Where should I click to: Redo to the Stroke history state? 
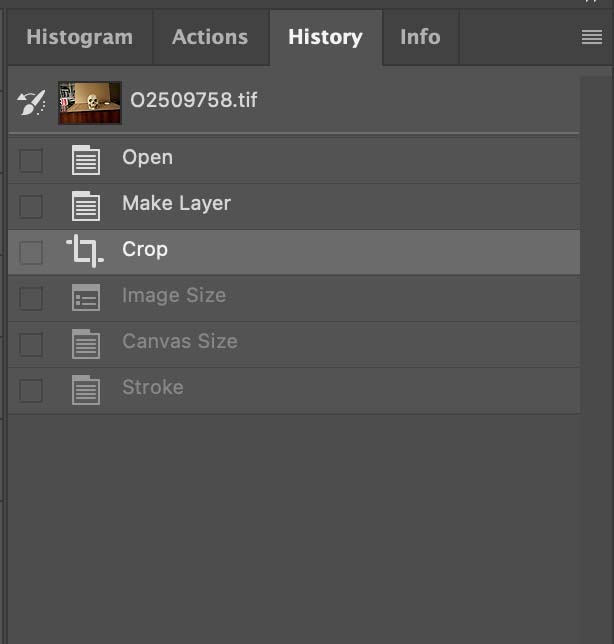152,388
